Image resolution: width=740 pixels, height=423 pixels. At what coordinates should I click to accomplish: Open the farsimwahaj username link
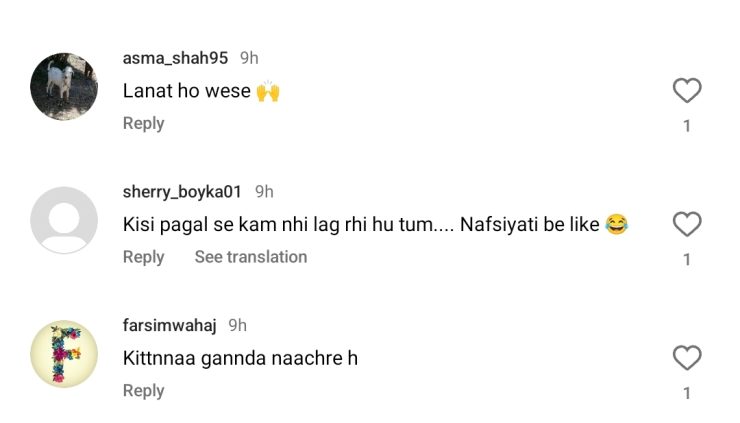(169, 325)
